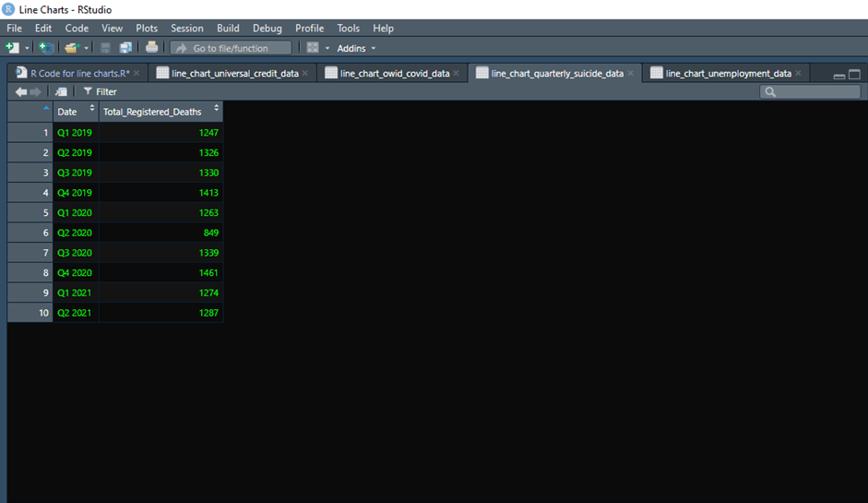Open the Plots menu
868x503 pixels.
(147, 29)
